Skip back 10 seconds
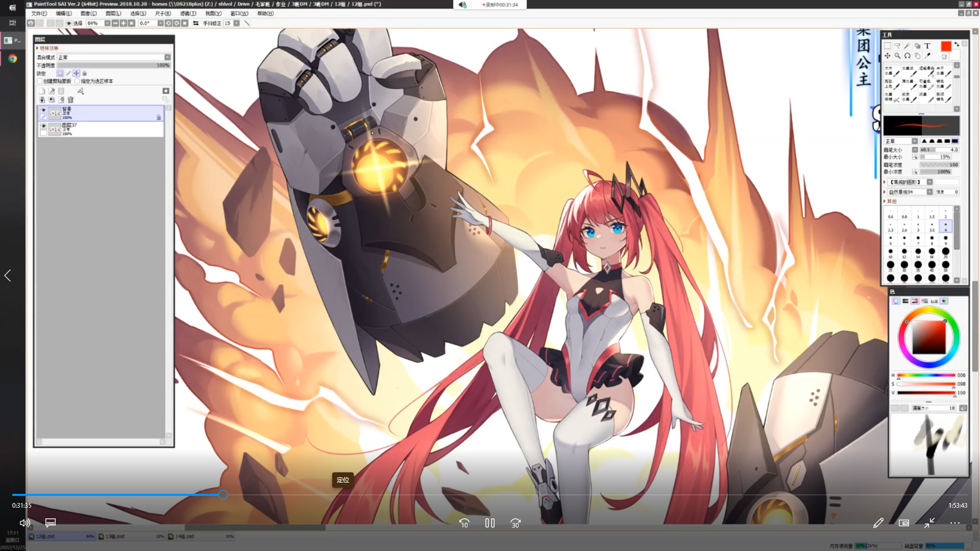 pos(464,523)
